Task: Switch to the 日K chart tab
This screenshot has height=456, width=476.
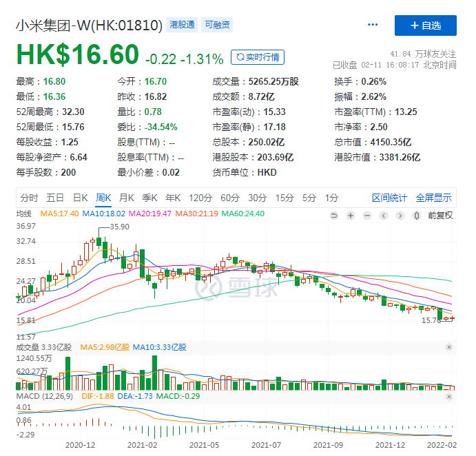Action: coord(81,198)
